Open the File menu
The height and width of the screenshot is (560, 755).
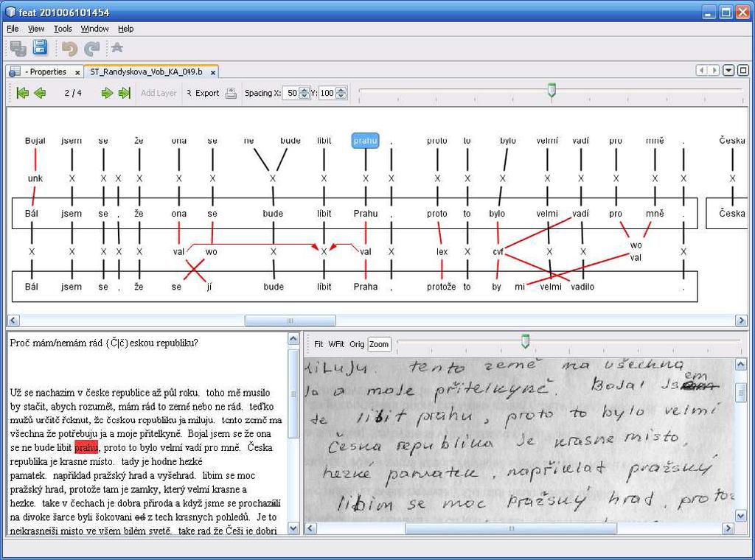click(x=13, y=29)
